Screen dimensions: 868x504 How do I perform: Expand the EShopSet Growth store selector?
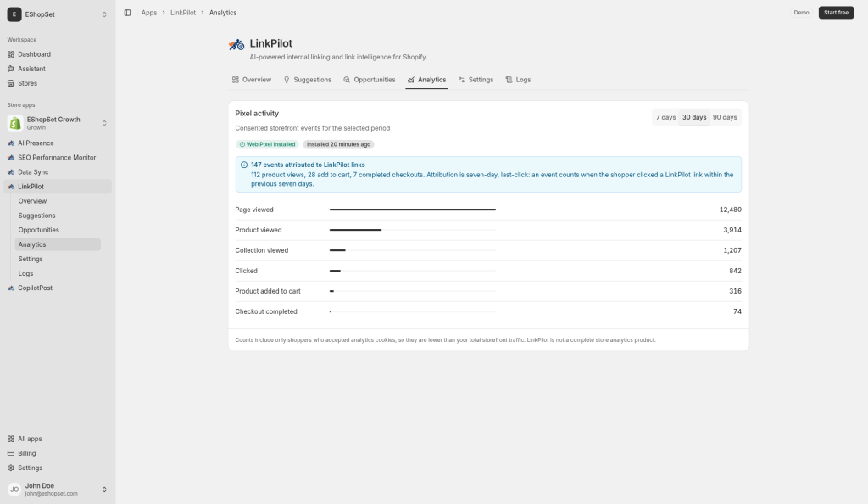(x=104, y=123)
